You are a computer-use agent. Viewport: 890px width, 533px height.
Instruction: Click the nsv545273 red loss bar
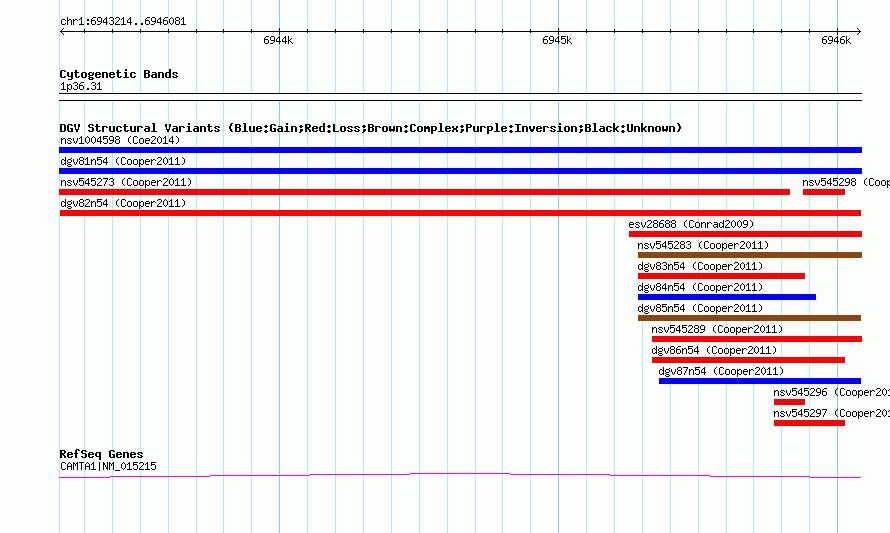(x=425, y=192)
